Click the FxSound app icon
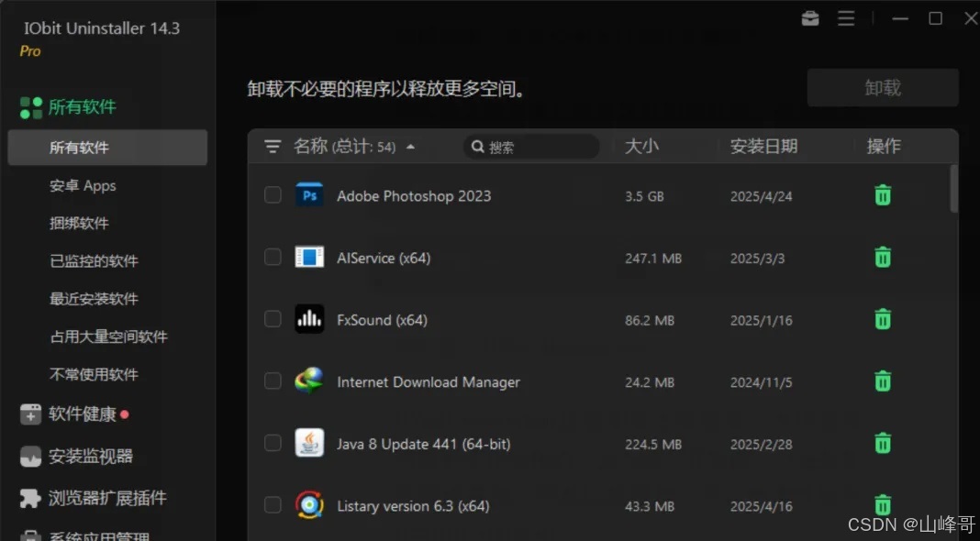Viewport: 980px width, 541px height. (309, 318)
